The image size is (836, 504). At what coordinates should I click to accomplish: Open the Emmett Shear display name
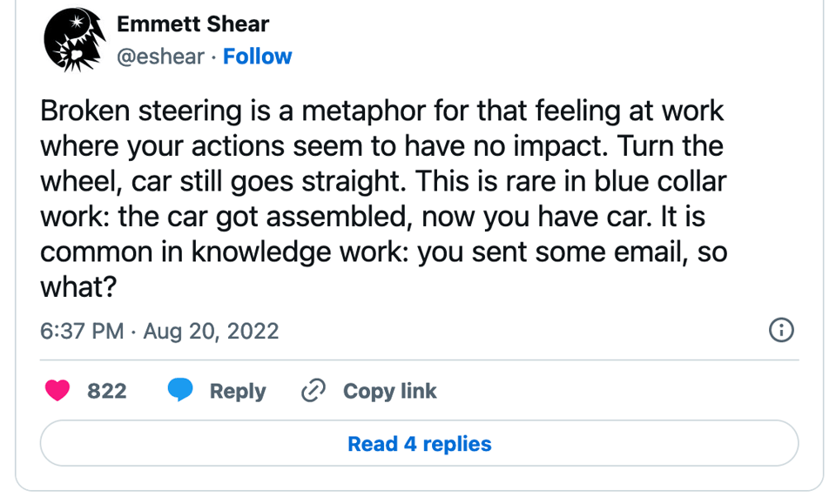[x=193, y=24]
